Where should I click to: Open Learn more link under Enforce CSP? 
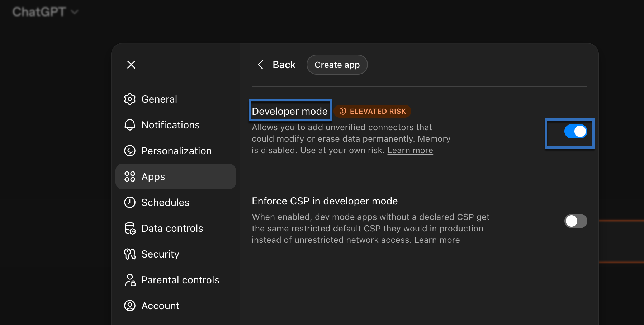pyautogui.click(x=437, y=240)
